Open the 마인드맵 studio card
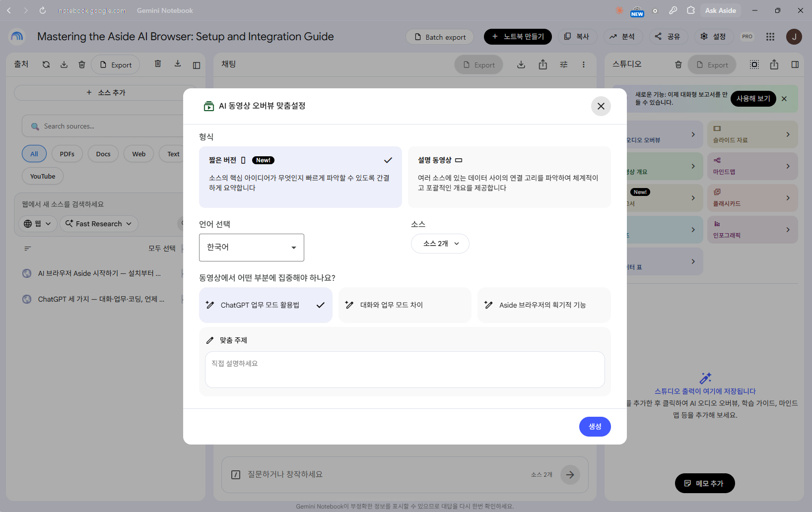812x512 pixels. pyautogui.click(x=752, y=166)
